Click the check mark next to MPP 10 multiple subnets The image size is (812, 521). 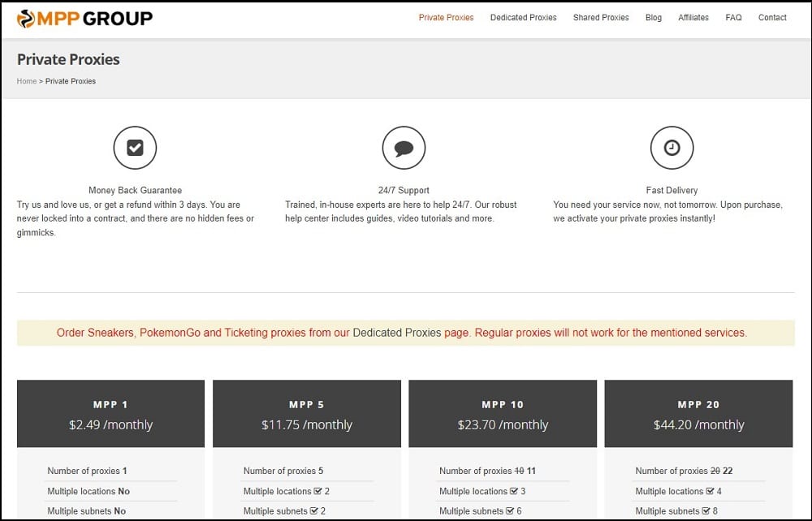[510, 510]
